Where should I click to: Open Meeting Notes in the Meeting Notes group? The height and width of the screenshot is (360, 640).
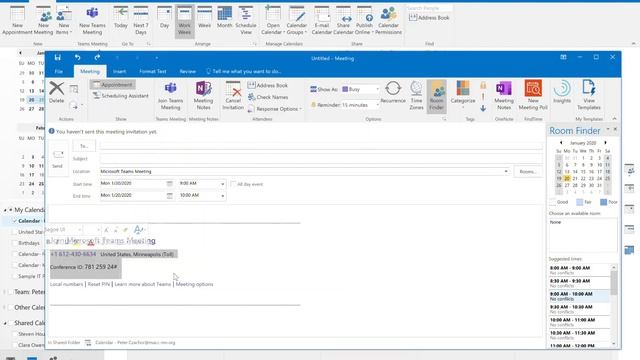[x=203, y=96]
